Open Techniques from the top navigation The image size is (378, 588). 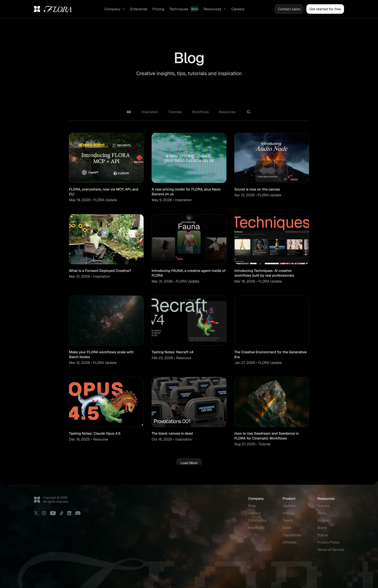[x=184, y=9]
